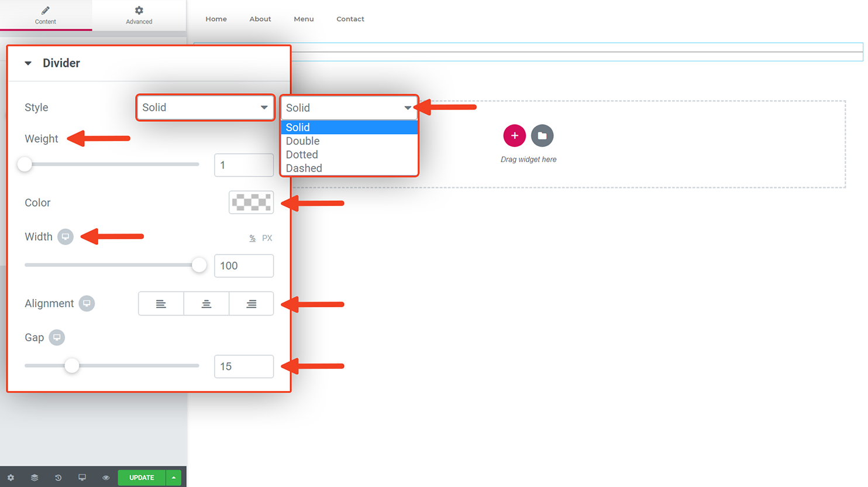Enter Responsive Mode with the monitor icon
Screen dimensions: 868x487
click(82, 477)
